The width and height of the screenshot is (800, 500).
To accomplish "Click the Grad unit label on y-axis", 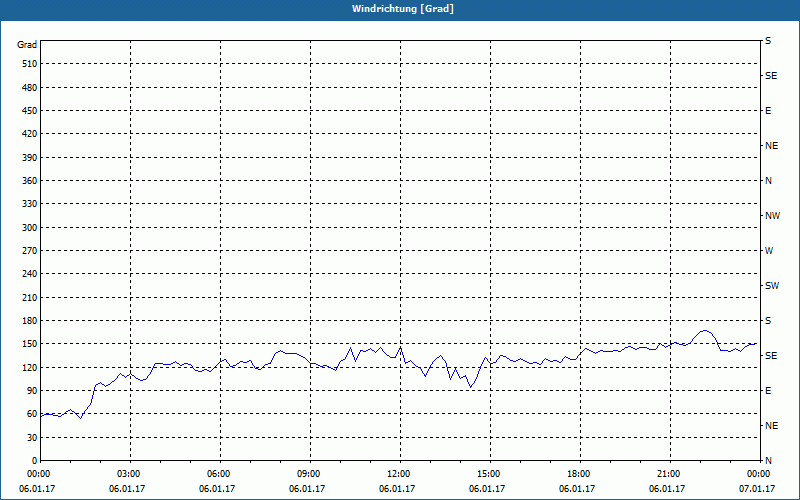I will click(27, 45).
